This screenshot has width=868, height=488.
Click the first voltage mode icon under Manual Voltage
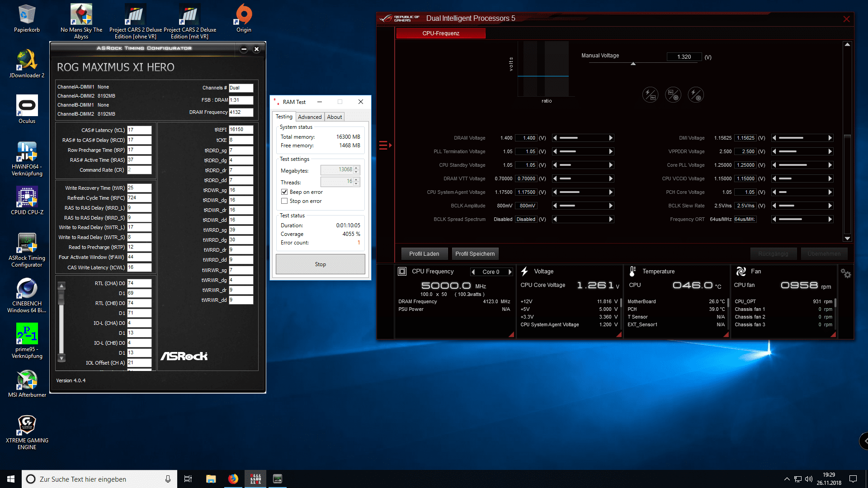pos(650,95)
